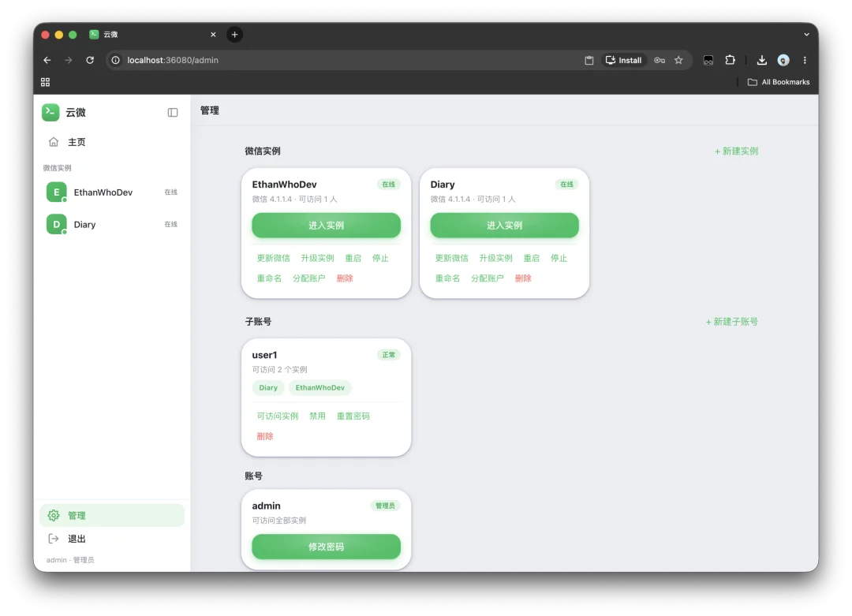
Task: Click the Install app button
Action: click(x=624, y=60)
